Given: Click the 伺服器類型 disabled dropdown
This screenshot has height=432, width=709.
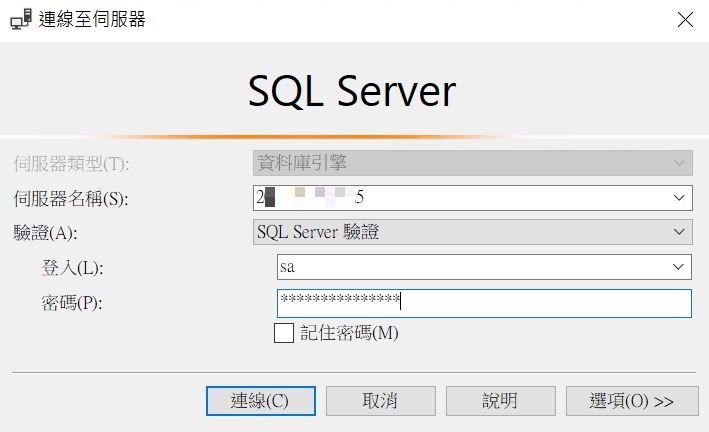Looking at the screenshot, I should (473, 163).
